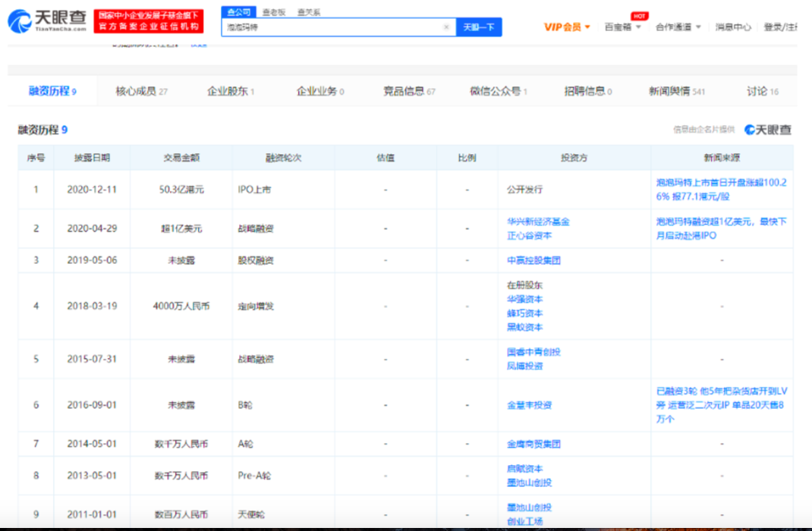Click 登录/注册 in the header
Viewport: 812px width, 531px height.
(x=780, y=27)
